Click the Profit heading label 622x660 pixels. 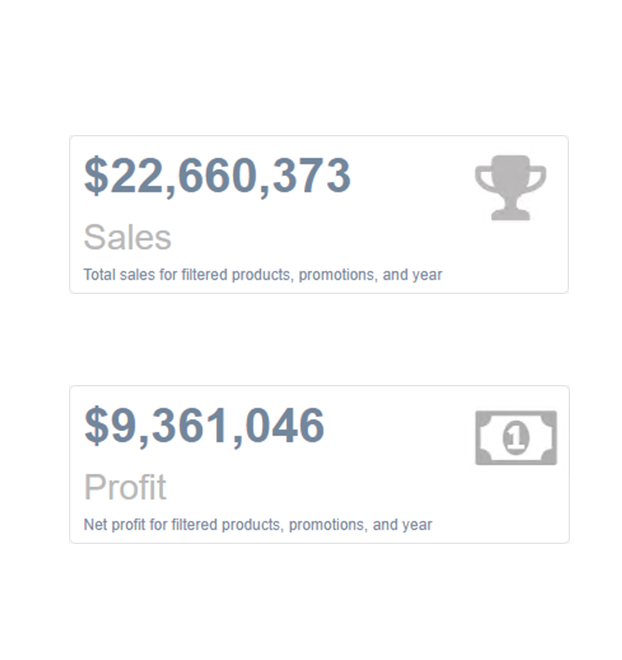pyautogui.click(x=125, y=487)
